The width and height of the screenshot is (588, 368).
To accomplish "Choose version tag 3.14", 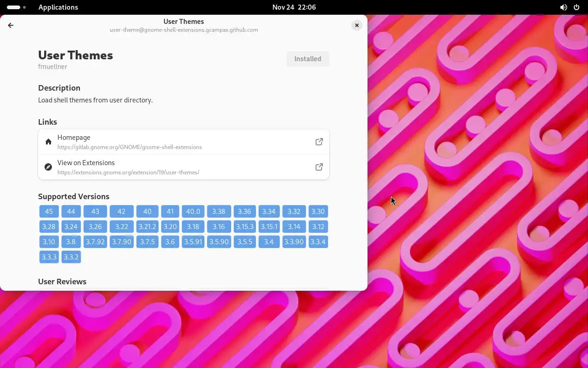I will tap(294, 227).
